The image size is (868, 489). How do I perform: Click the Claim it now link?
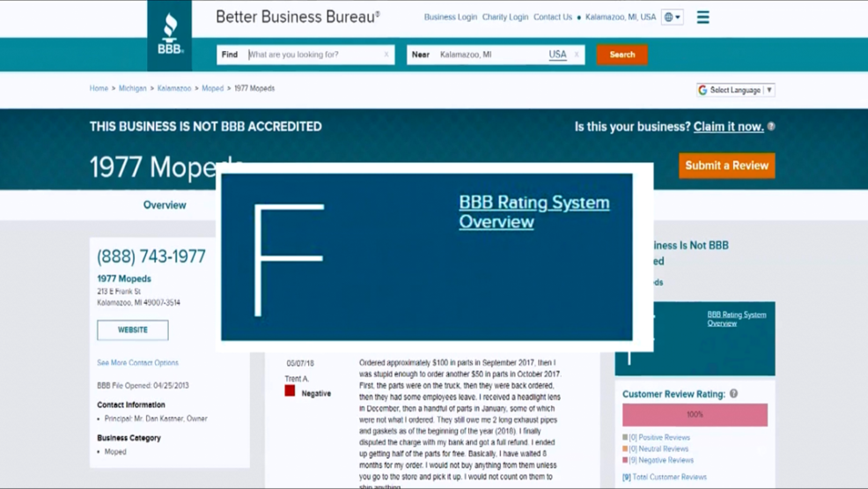pyautogui.click(x=729, y=126)
